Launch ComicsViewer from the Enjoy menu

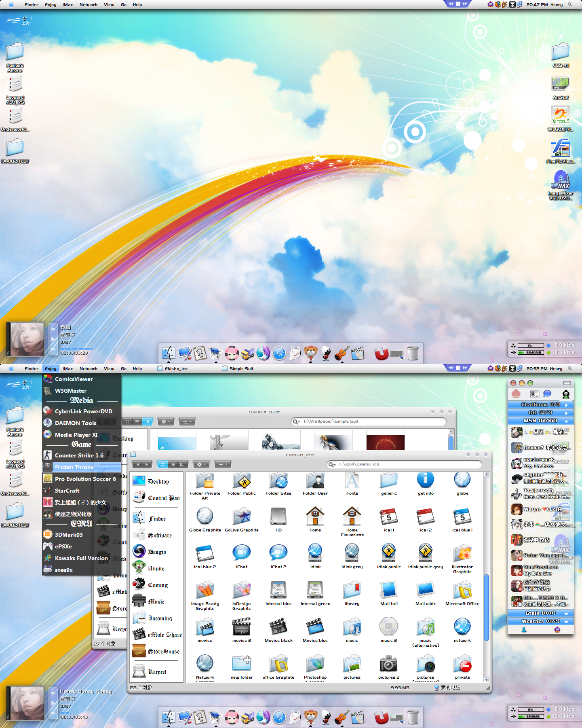(82, 379)
